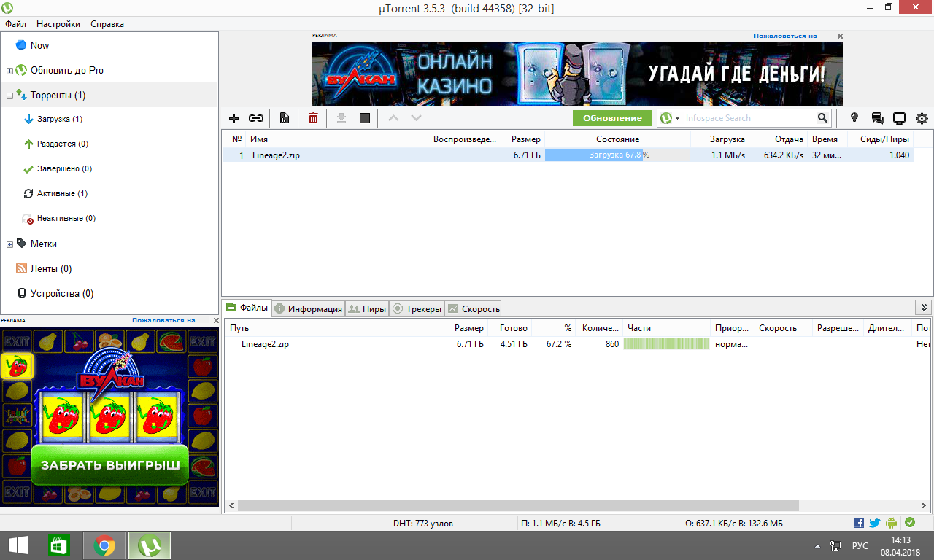The height and width of the screenshot is (560, 934).
Task: Click the red Remove Torrent trash icon
Action: tap(313, 118)
